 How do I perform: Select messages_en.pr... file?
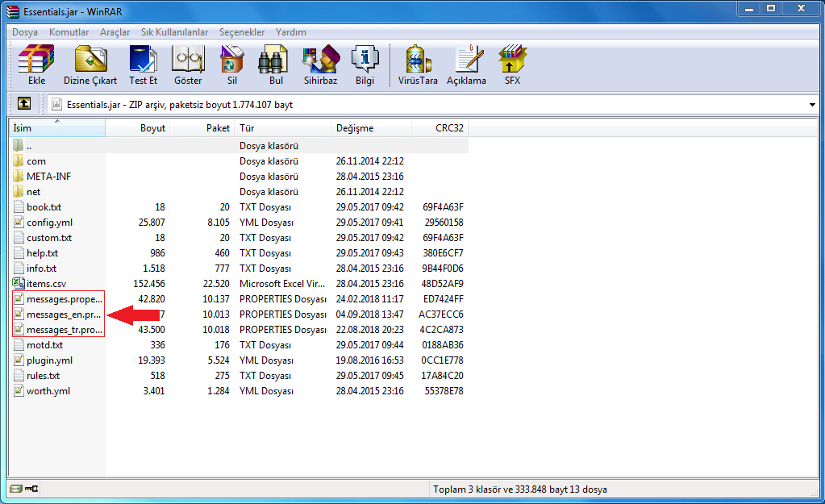click(64, 314)
